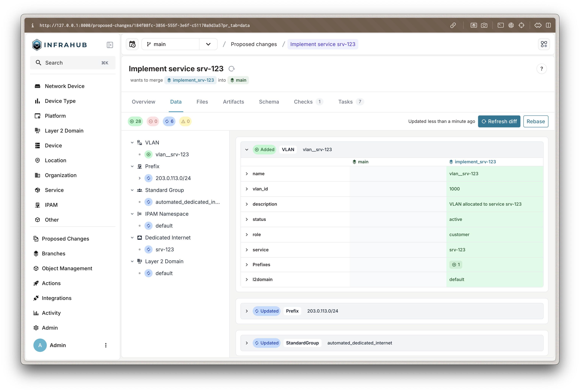Switch to the Artifacts tab
This screenshot has width=580, height=392.
(233, 102)
